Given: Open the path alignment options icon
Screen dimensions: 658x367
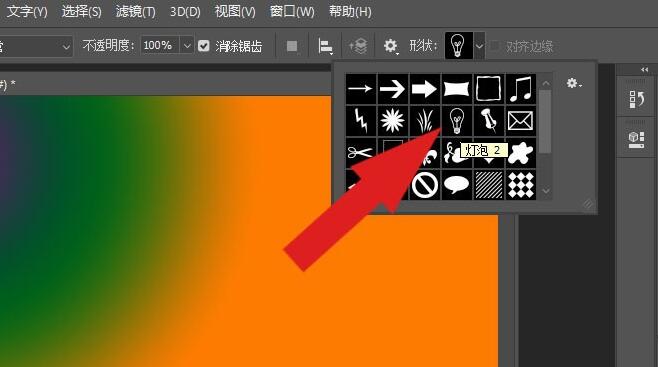Looking at the screenshot, I should pos(326,46).
